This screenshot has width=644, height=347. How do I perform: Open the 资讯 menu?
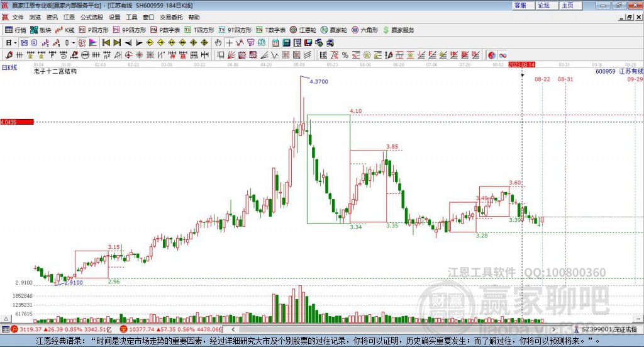[x=52, y=17]
